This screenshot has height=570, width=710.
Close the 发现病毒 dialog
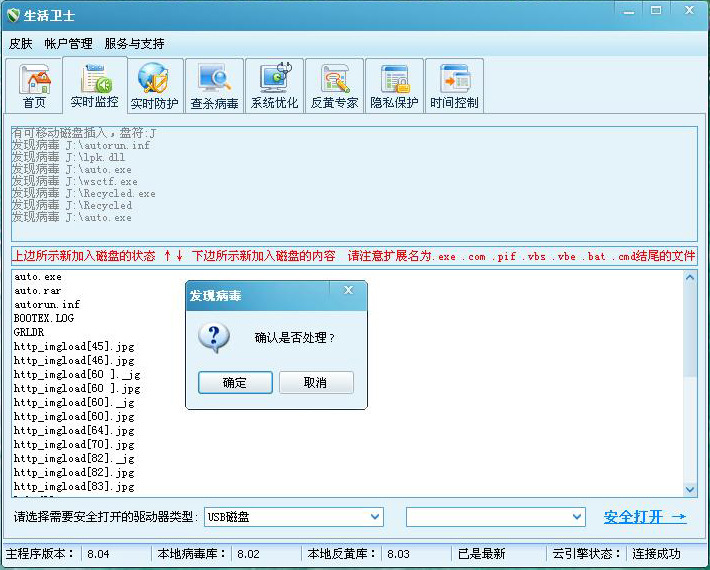pos(348,291)
